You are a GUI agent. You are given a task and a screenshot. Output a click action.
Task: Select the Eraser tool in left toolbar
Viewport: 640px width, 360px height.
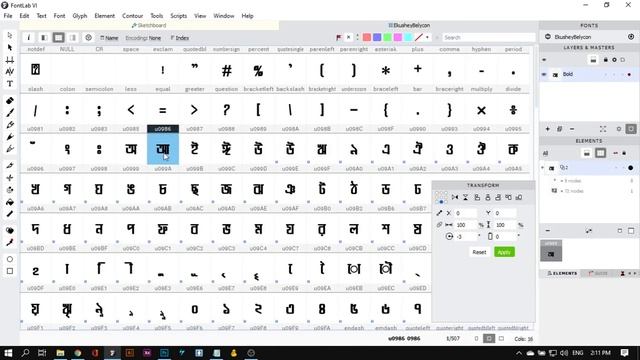[x=10, y=100]
